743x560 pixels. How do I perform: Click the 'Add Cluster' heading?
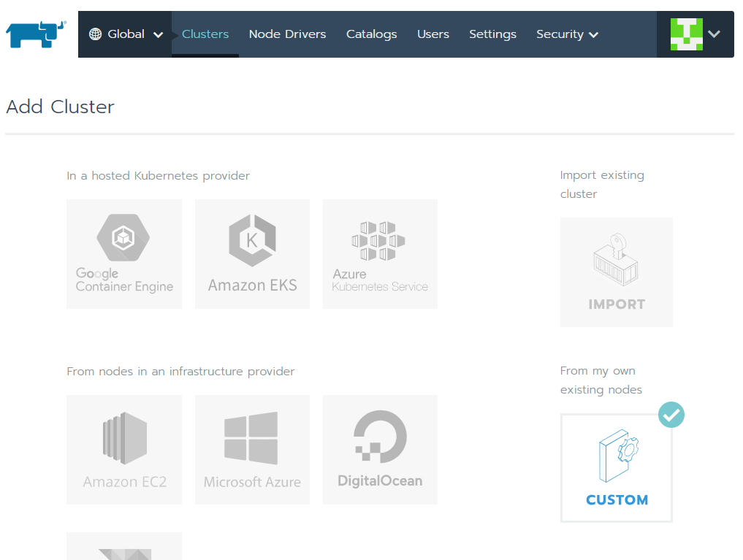point(60,107)
